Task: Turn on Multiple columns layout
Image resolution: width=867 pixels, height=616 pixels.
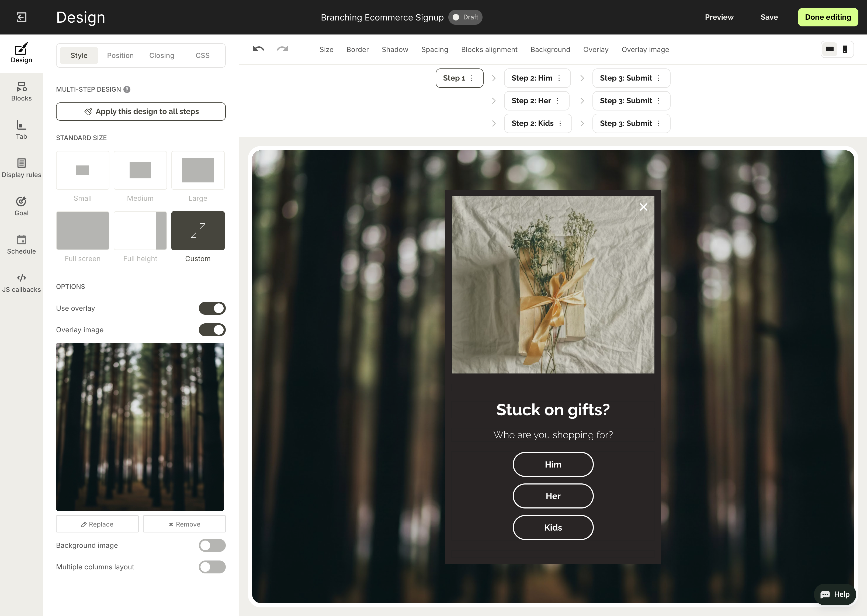Action: [x=212, y=567]
